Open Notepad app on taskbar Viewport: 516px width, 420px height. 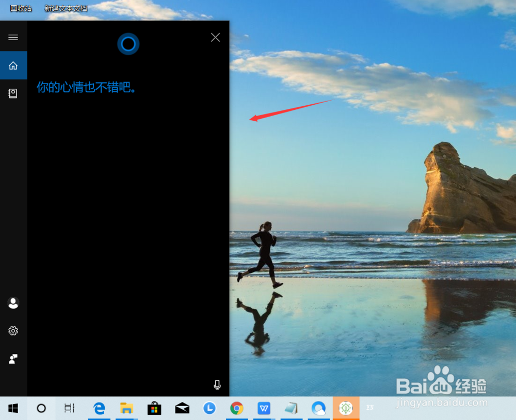tap(291, 408)
